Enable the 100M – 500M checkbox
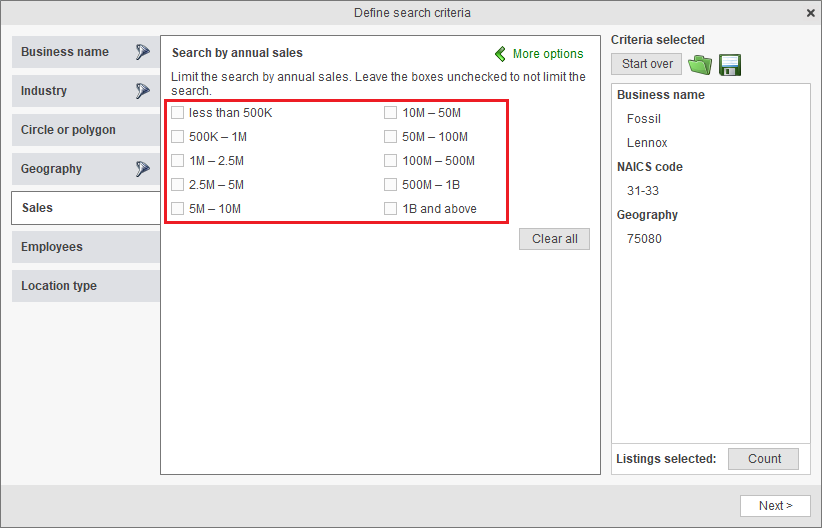The image size is (822, 528). (391, 160)
